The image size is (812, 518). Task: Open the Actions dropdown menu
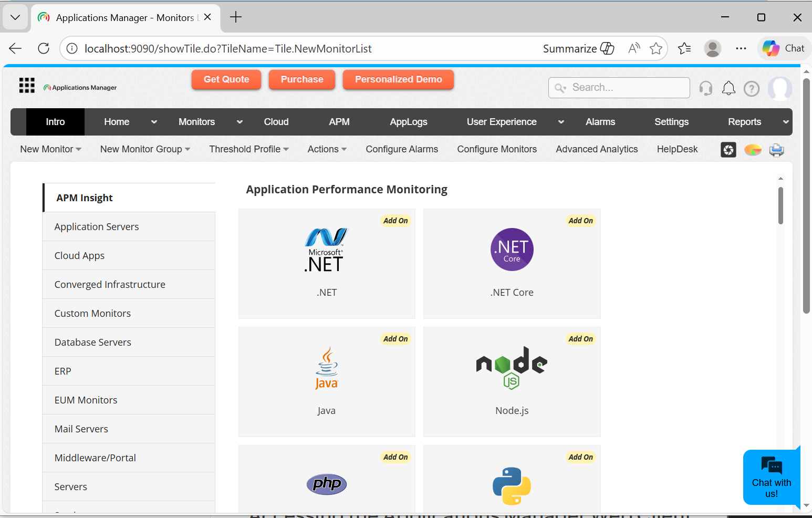pyautogui.click(x=327, y=149)
